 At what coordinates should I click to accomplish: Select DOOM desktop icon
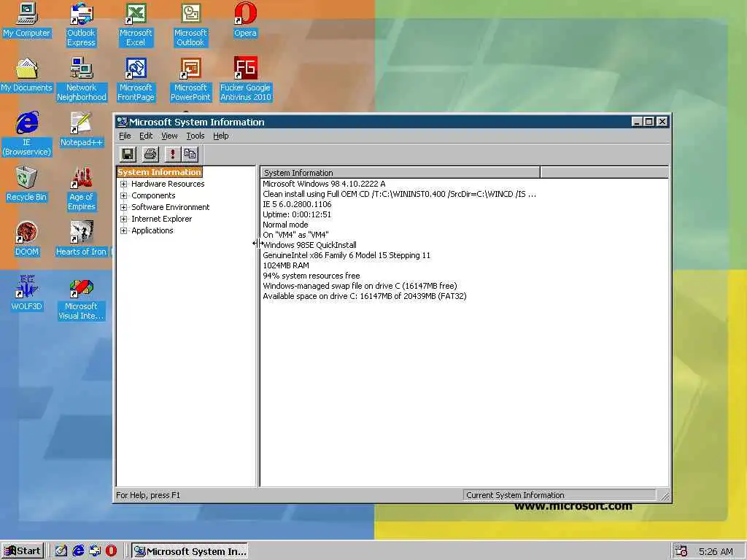pyautogui.click(x=27, y=239)
